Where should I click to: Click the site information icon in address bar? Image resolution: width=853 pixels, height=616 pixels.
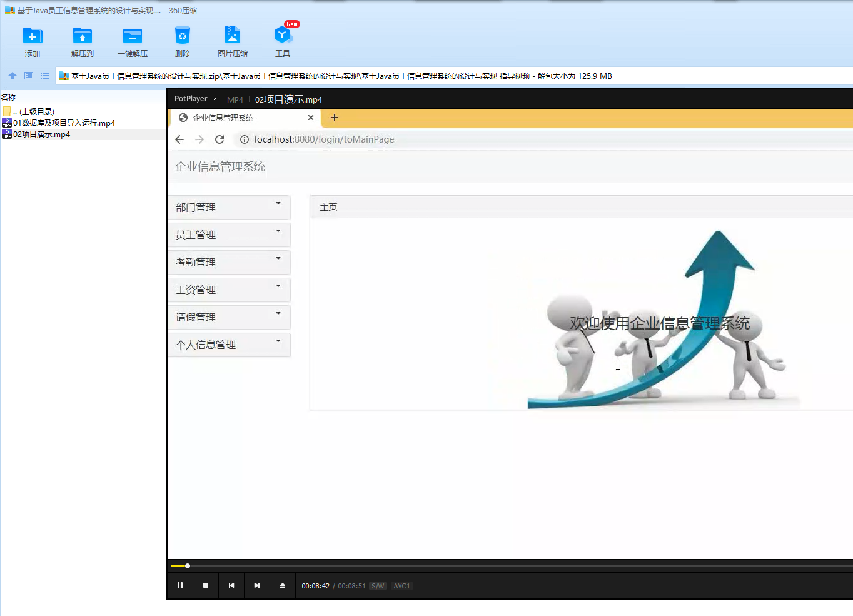[245, 139]
